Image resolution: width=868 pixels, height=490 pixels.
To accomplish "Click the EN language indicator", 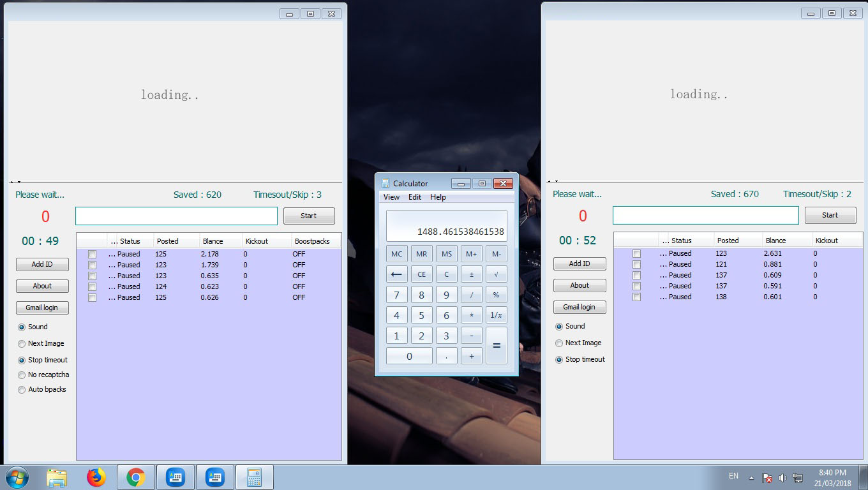I will click(x=734, y=476).
